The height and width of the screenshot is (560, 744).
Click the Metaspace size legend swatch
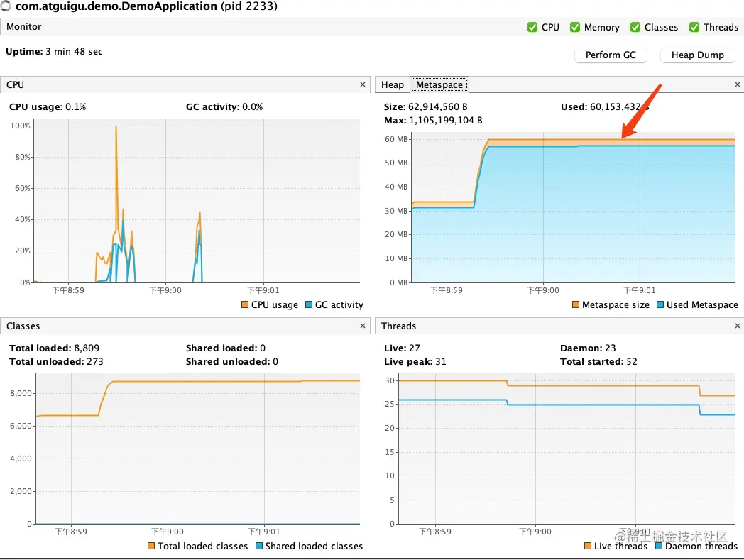click(576, 304)
